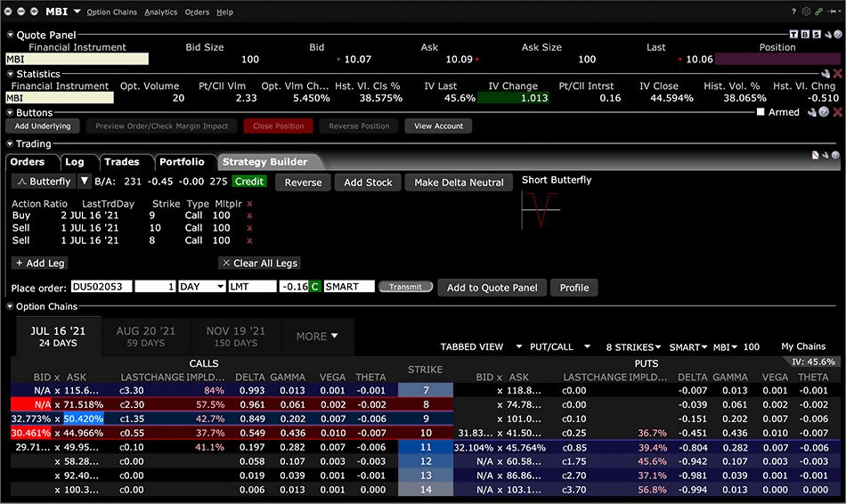Open settings gear in title bar

point(806,12)
